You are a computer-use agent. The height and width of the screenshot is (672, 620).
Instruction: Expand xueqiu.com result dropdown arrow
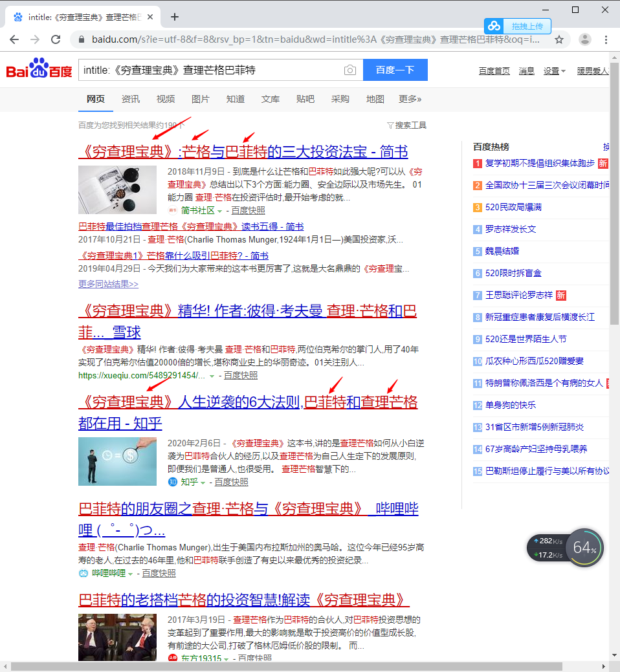[212, 376]
